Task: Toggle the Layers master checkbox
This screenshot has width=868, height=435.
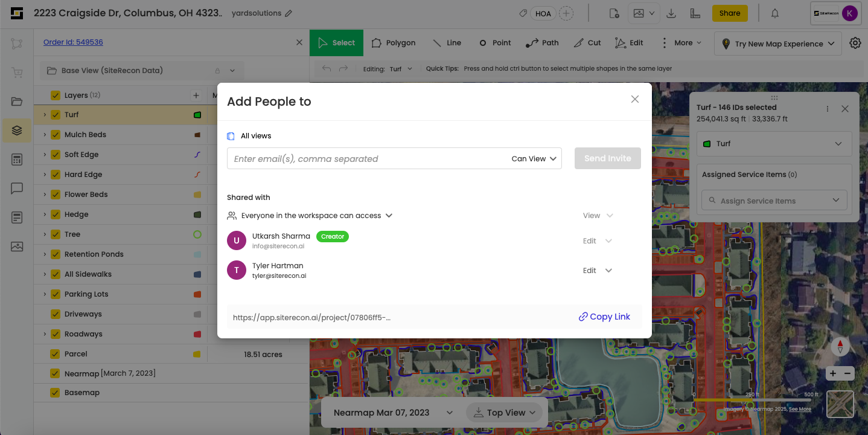Action: 56,95
